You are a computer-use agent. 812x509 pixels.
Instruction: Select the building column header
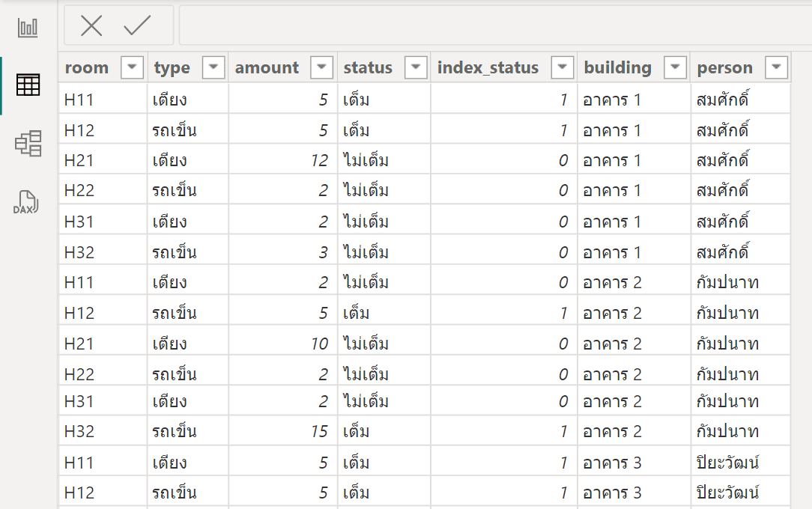[618, 67]
